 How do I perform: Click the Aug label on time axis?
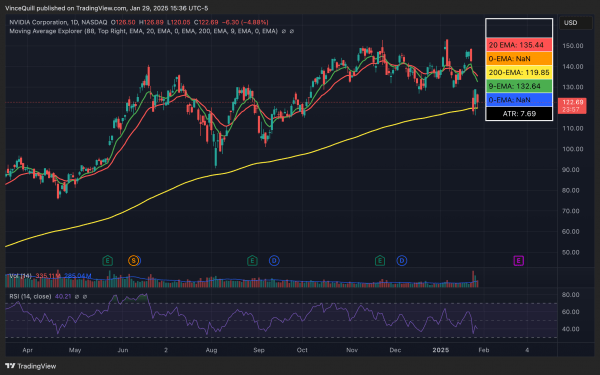point(211,350)
